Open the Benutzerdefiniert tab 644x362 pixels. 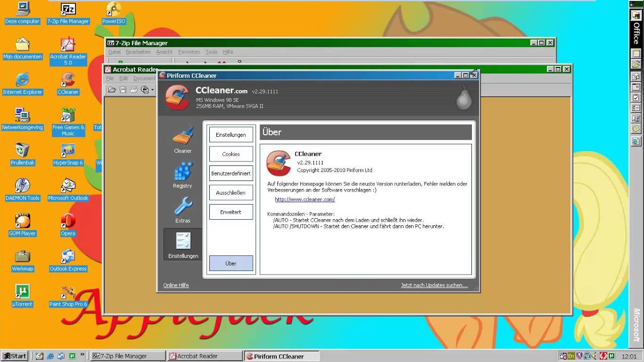coord(231,173)
